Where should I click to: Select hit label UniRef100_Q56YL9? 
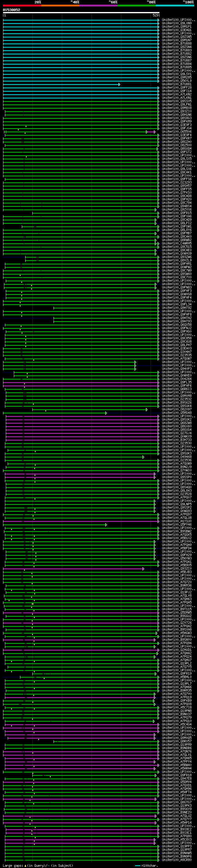click(177, 81)
